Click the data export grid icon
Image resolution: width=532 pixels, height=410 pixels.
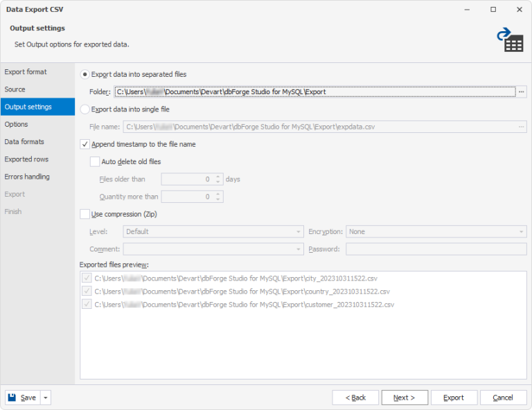510,39
